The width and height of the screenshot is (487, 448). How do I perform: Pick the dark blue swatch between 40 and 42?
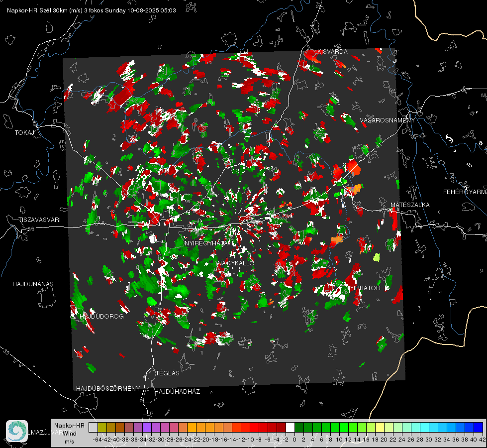(x=479, y=427)
